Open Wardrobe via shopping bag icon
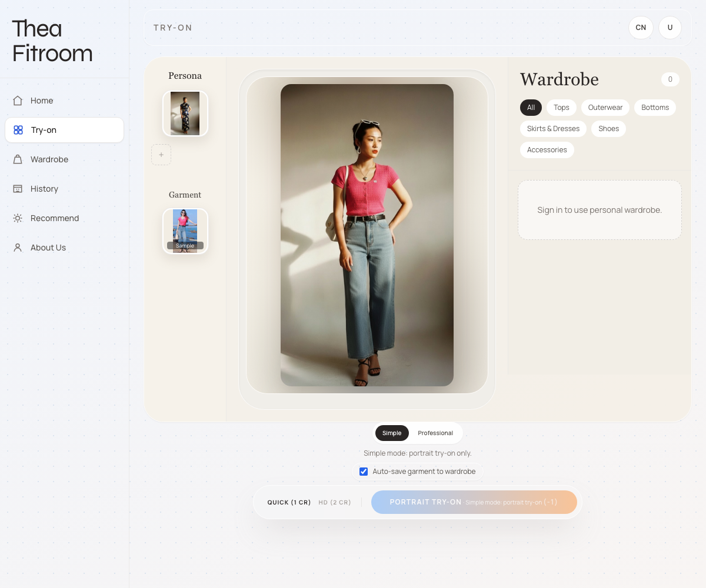This screenshot has width=706, height=588. click(18, 159)
